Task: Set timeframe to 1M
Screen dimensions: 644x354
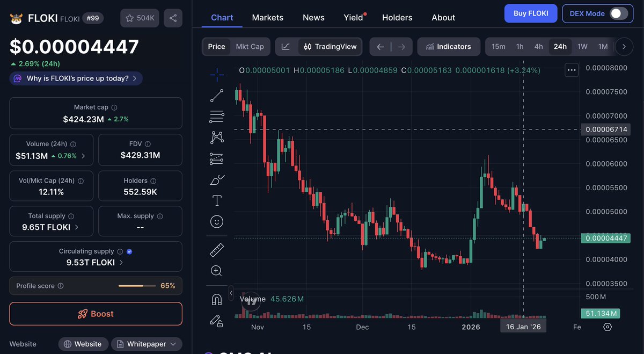Action: click(603, 47)
